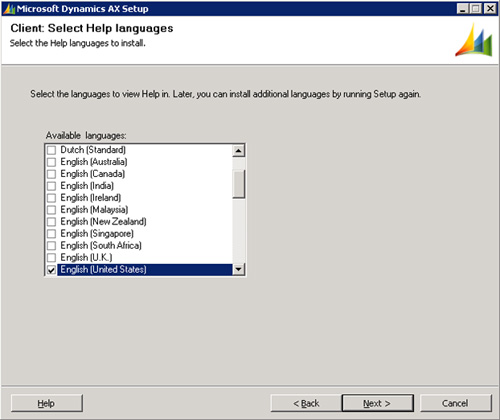Check English (Malaysia) language box
500x420 pixels.
coord(51,210)
